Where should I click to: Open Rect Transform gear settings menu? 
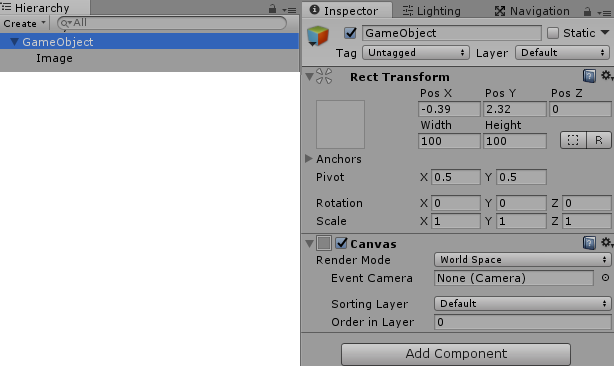[607, 76]
